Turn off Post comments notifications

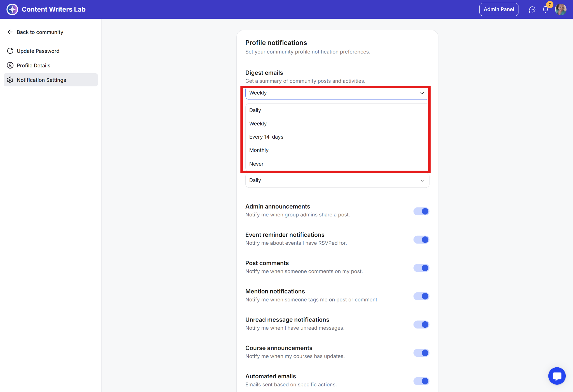click(x=421, y=268)
